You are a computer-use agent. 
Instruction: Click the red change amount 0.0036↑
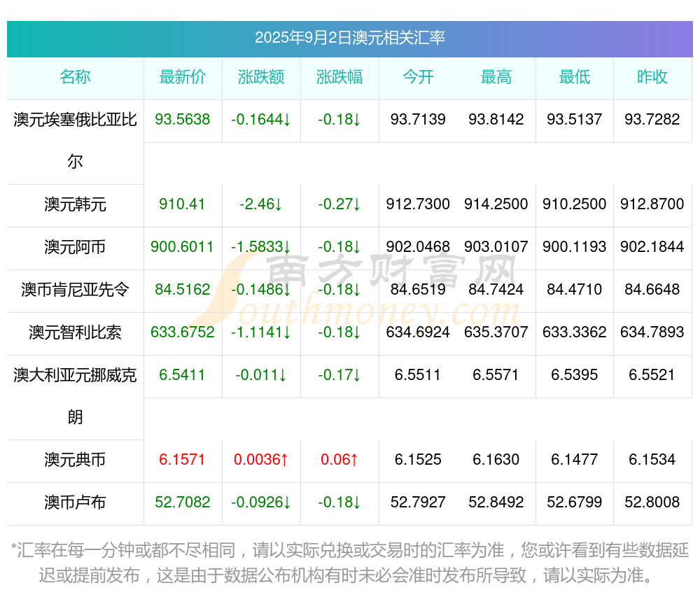(261, 460)
